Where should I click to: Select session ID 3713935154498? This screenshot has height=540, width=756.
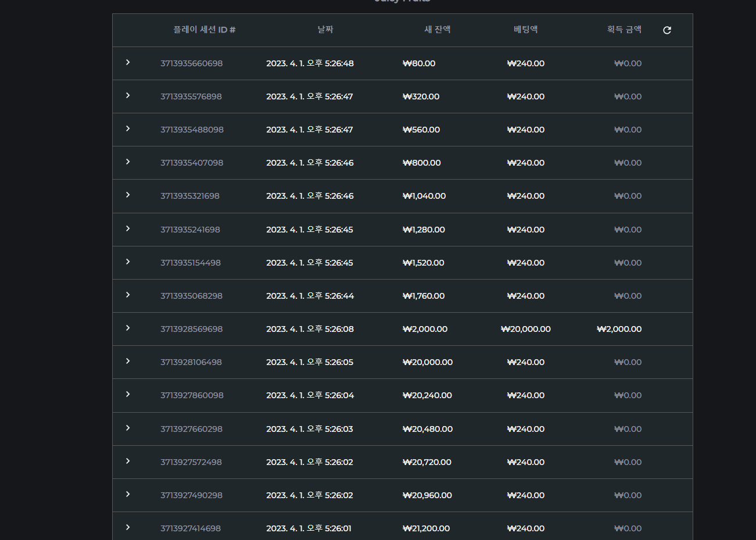click(x=191, y=263)
